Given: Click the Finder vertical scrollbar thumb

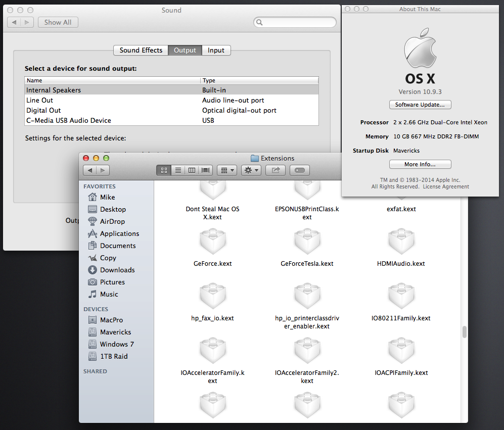Looking at the screenshot, I should pyautogui.click(x=464, y=332).
